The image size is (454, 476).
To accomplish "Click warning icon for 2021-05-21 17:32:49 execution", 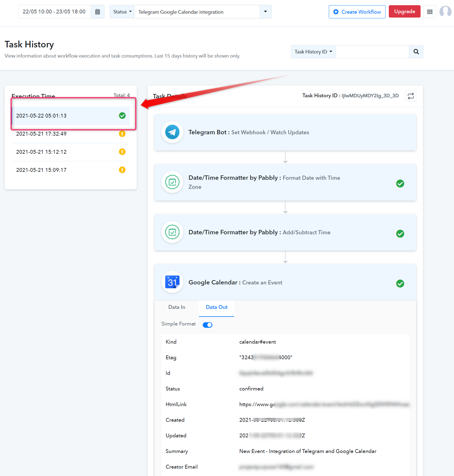I will tap(122, 134).
